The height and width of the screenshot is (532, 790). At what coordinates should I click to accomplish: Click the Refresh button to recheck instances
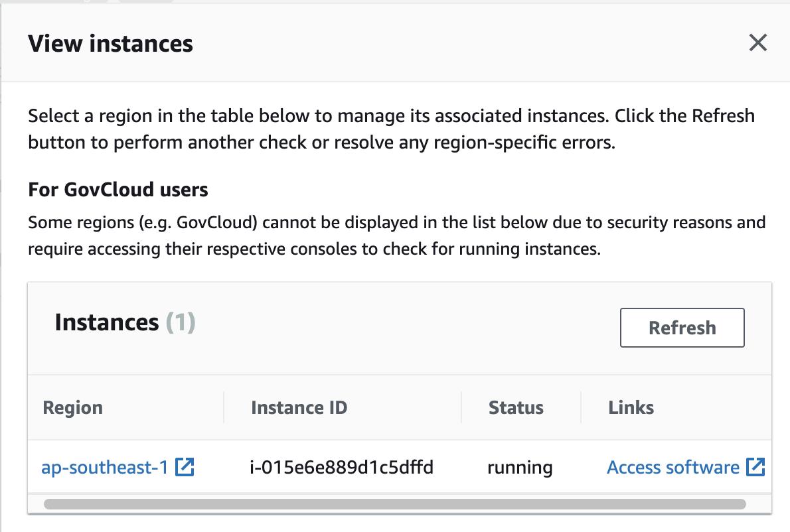682,327
